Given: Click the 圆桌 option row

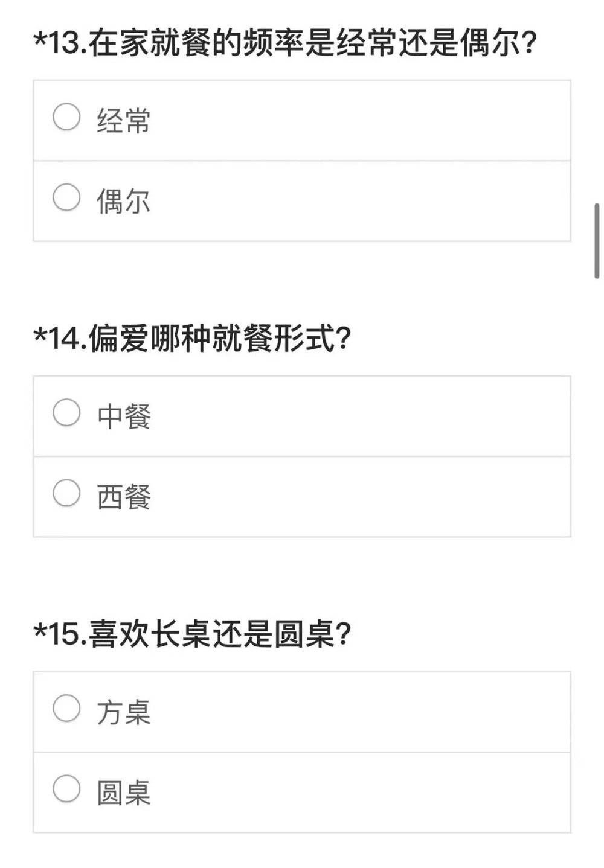Looking at the screenshot, I should 302,788.
